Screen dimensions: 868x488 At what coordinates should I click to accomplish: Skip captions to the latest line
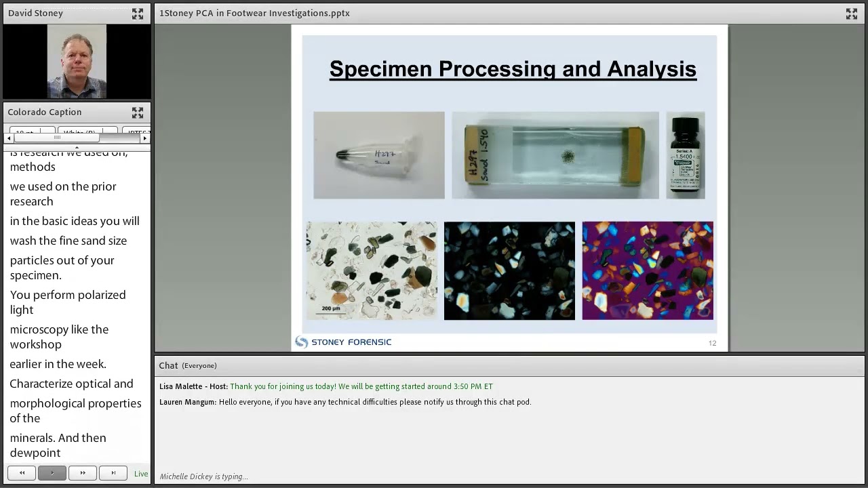113,473
